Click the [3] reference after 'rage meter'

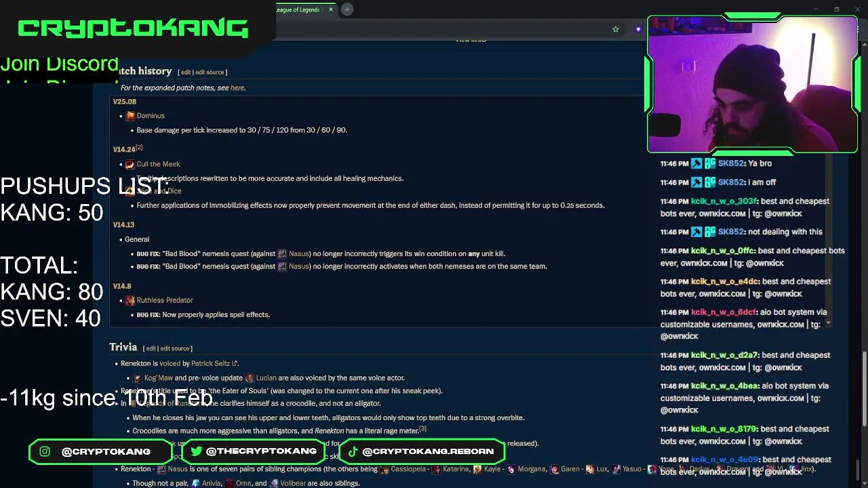[422, 428]
